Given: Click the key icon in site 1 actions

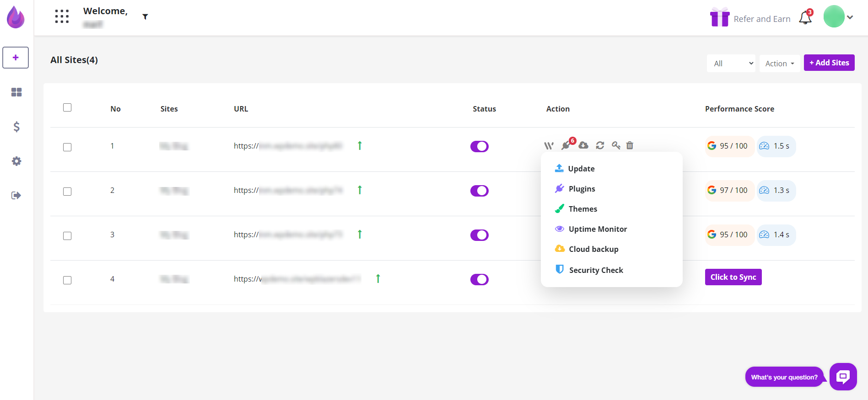Looking at the screenshot, I should point(616,145).
